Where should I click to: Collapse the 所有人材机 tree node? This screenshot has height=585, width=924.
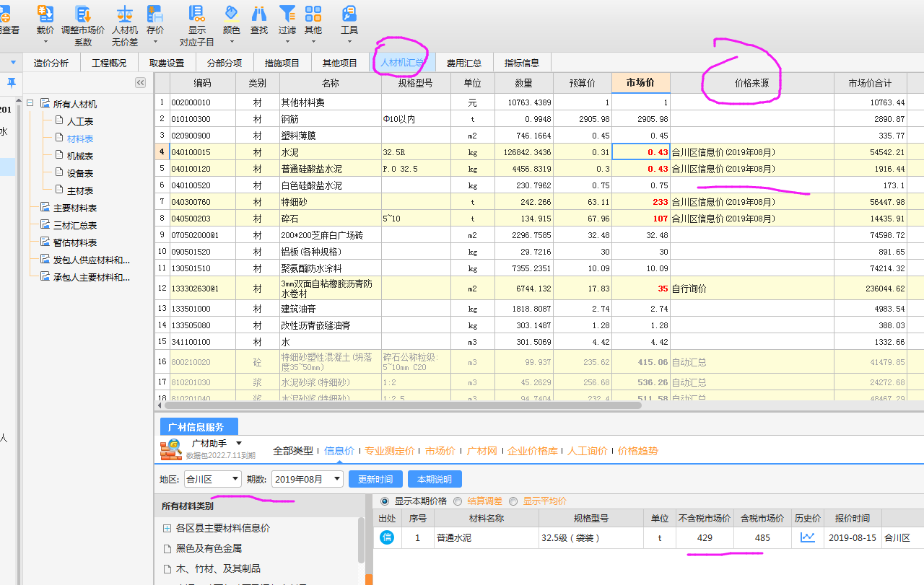point(31,104)
